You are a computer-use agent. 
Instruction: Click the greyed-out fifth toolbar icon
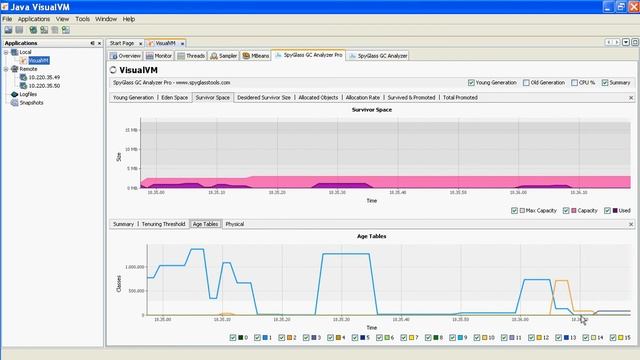[55, 30]
